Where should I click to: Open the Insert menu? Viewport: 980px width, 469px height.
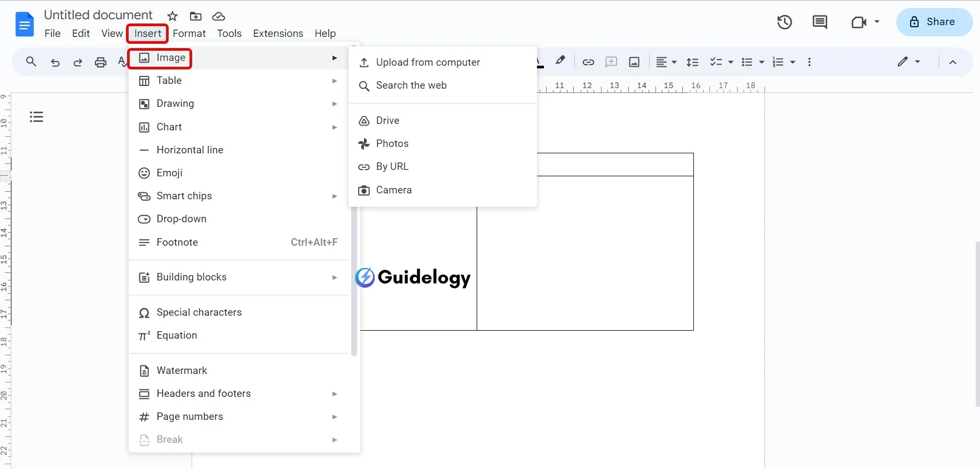(148, 33)
